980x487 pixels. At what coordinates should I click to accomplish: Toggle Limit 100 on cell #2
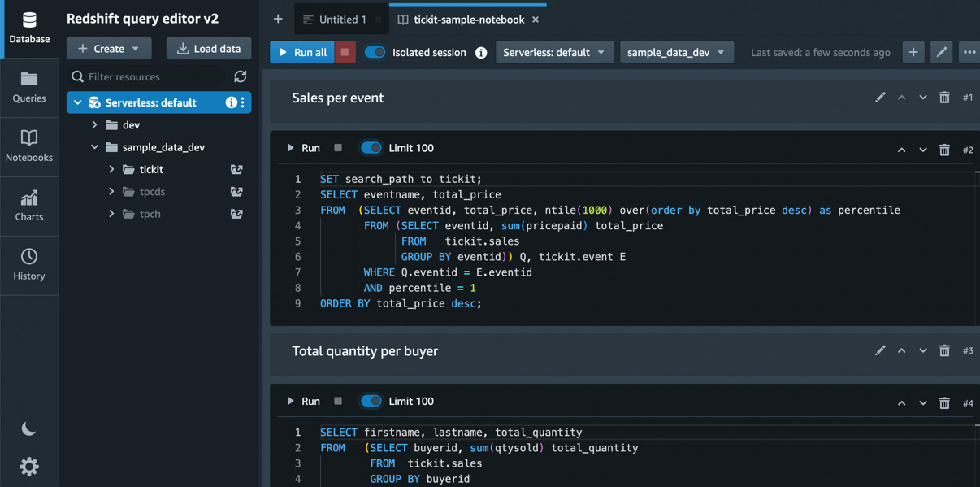[371, 148]
